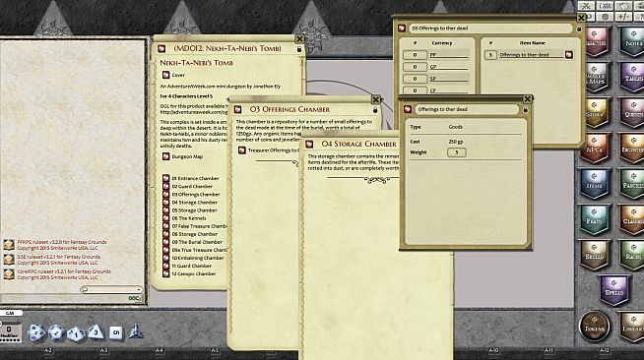This screenshot has width=644, height=360.
Task: Open the Quests sidebar button
Action: click(632, 113)
